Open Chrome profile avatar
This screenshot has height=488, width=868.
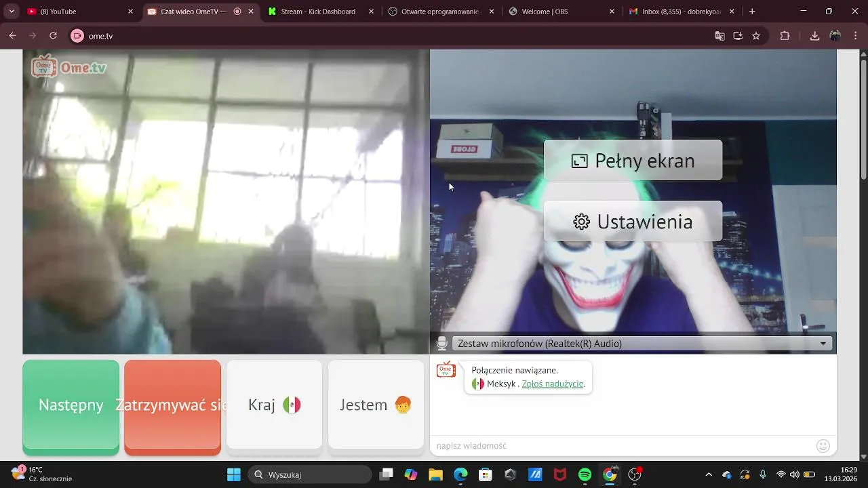(x=835, y=36)
